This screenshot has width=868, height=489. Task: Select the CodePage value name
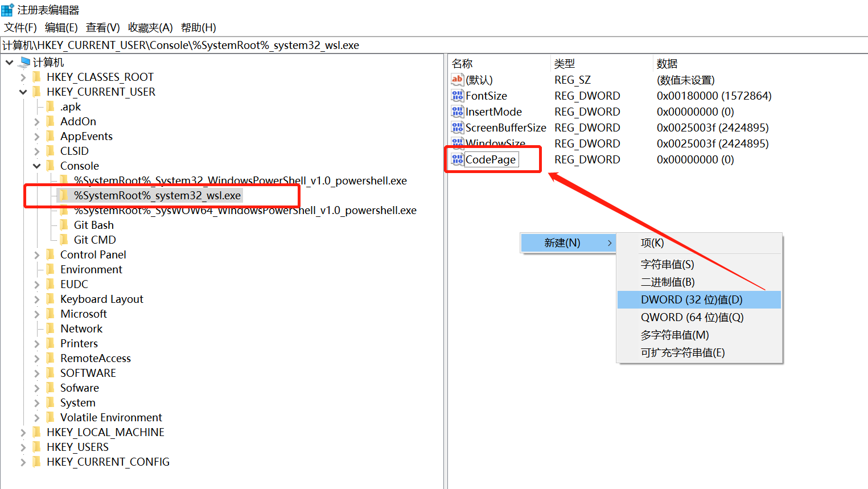(x=491, y=159)
